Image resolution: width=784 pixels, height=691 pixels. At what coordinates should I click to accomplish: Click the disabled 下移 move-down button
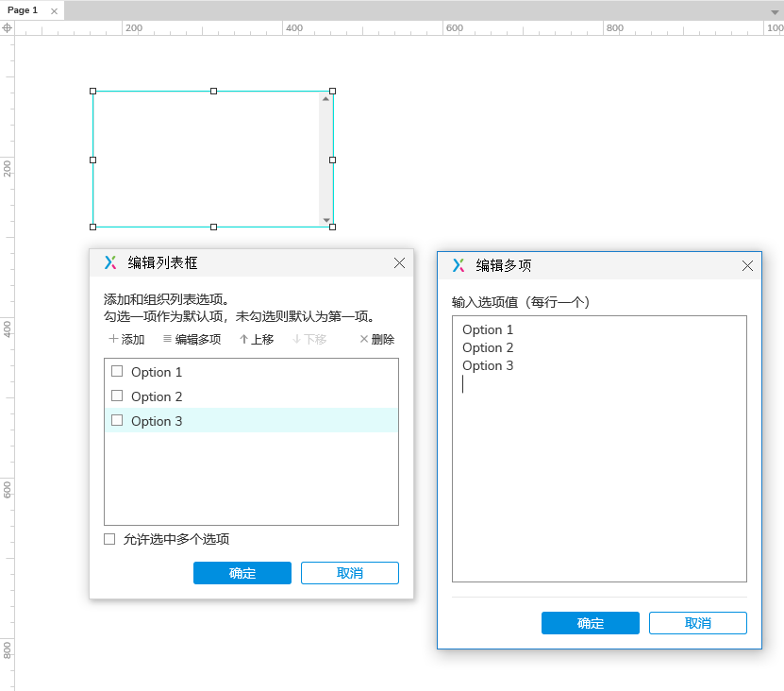click(309, 339)
